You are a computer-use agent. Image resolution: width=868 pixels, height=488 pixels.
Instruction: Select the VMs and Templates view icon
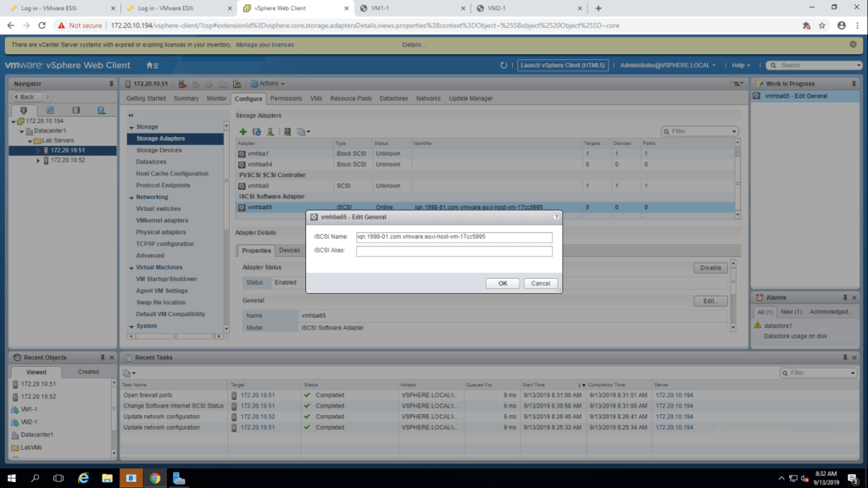coord(49,110)
